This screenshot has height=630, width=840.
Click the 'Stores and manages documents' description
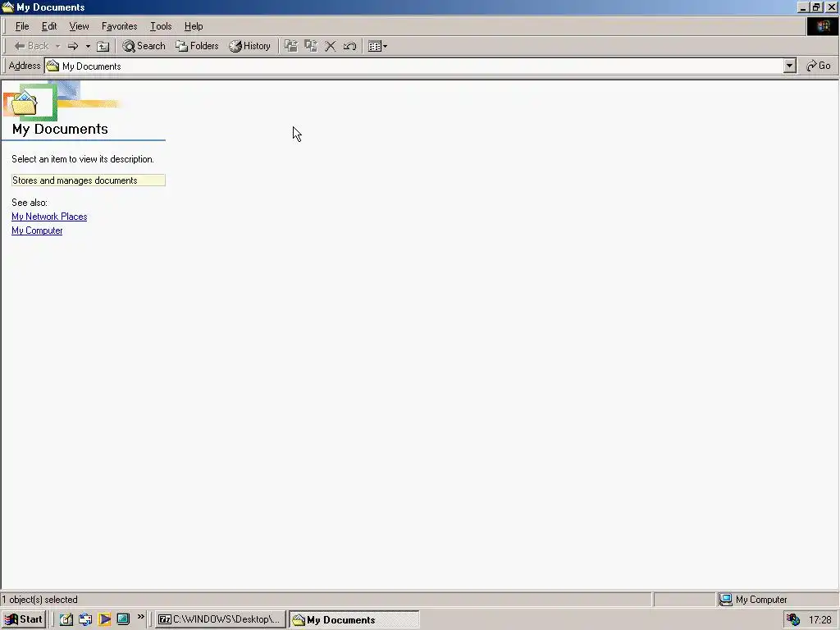click(89, 180)
